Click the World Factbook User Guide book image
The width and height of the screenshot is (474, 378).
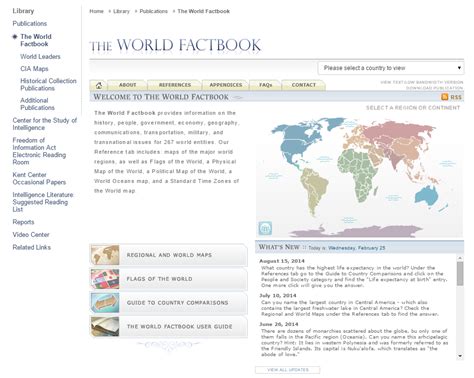tap(105, 327)
